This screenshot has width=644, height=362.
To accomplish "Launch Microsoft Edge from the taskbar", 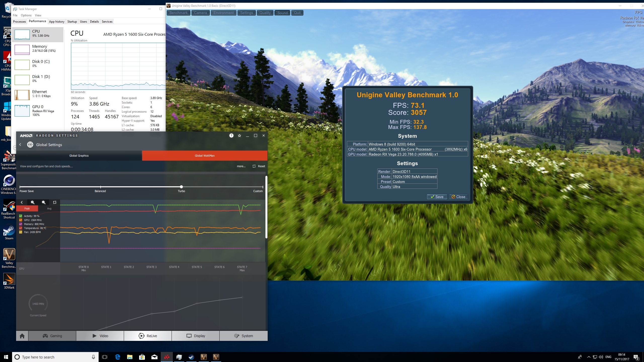I will click(117, 357).
